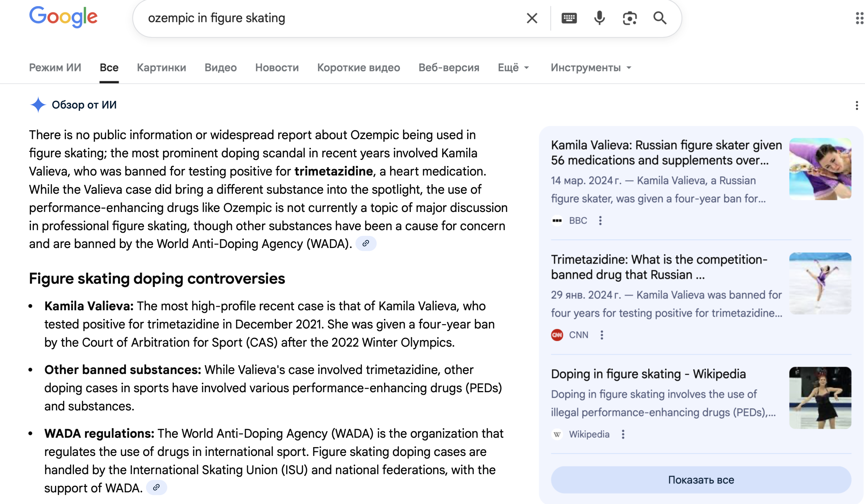Open the Google apps grid icon
The image size is (865, 504).
pyautogui.click(x=860, y=18)
